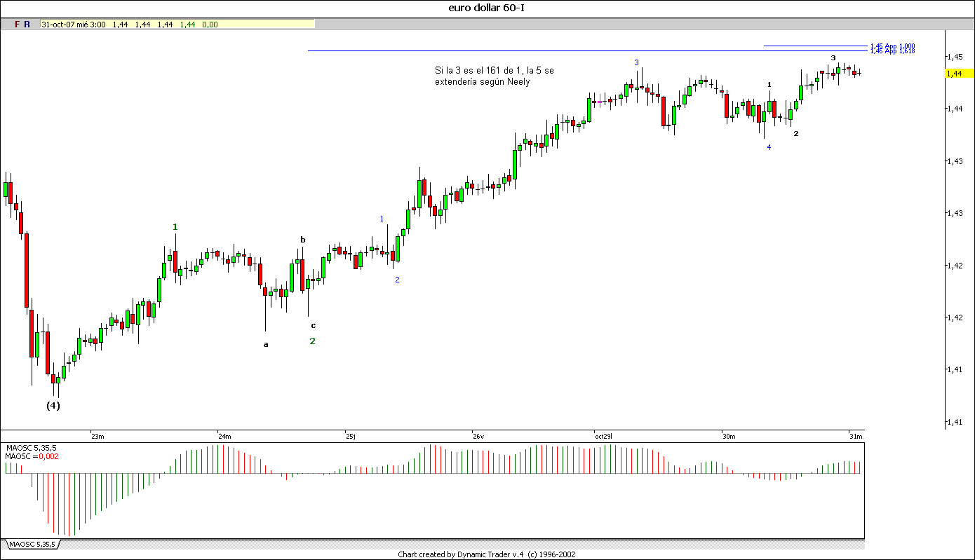This screenshot has height=560, width=975.
Task: Click the yellow highlighted current price 1,44
Action: 958,74
